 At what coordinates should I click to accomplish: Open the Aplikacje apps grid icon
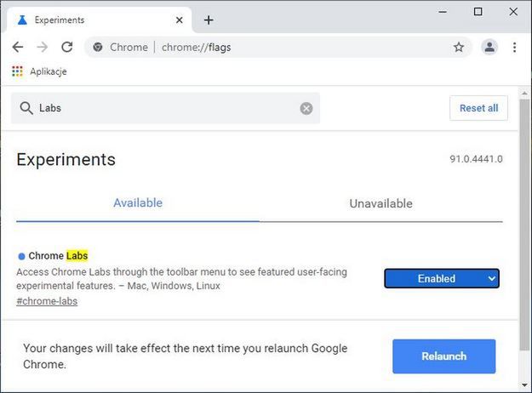[x=17, y=71]
